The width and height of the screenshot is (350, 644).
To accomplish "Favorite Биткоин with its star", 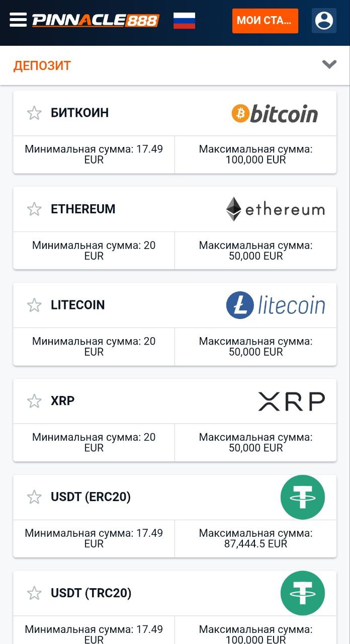I will click(x=34, y=113).
